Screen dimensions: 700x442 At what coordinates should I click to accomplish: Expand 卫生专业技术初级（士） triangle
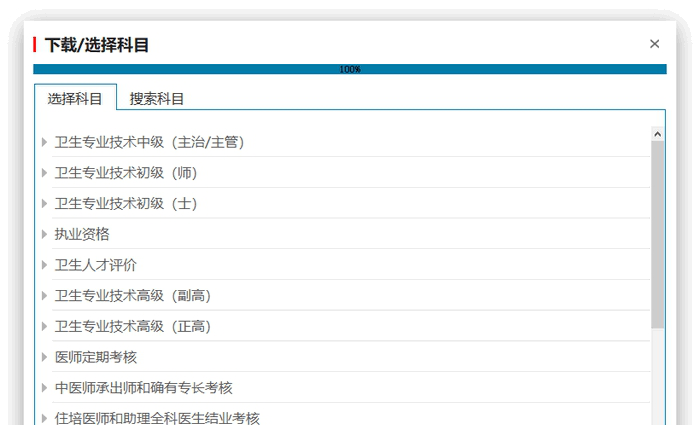point(44,204)
